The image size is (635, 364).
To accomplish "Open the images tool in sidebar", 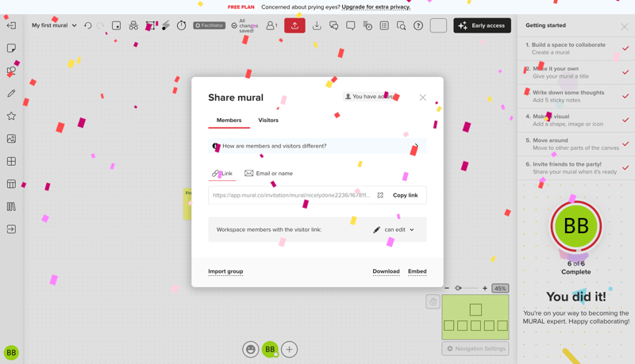I will coord(11,139).
